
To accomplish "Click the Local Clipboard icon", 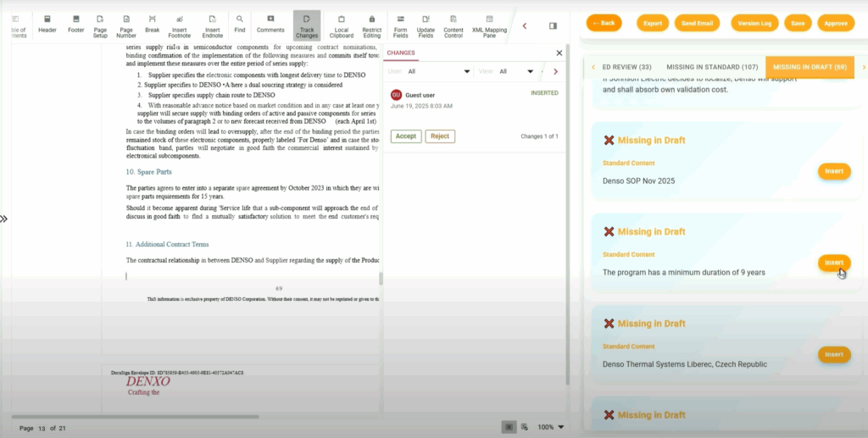I will (342, 25).
